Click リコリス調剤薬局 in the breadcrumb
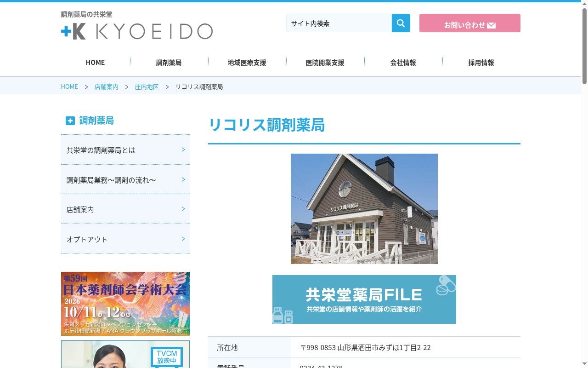 pos(199,86)
